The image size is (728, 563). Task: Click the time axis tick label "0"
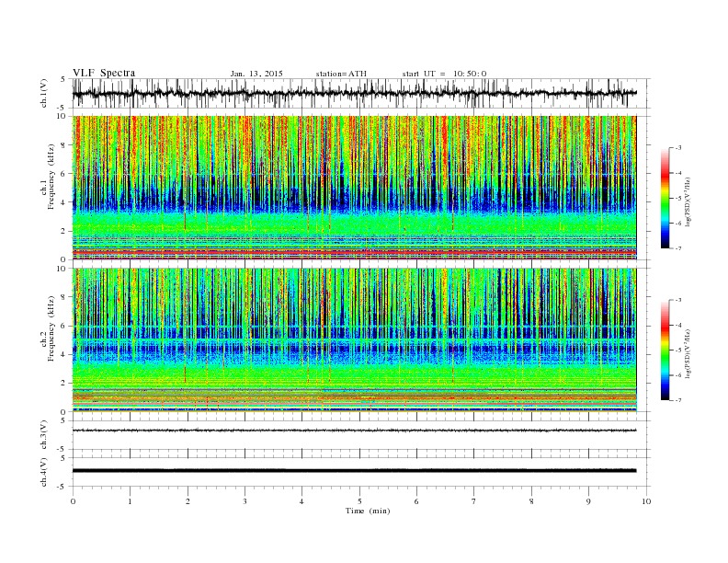click(73, 501)
